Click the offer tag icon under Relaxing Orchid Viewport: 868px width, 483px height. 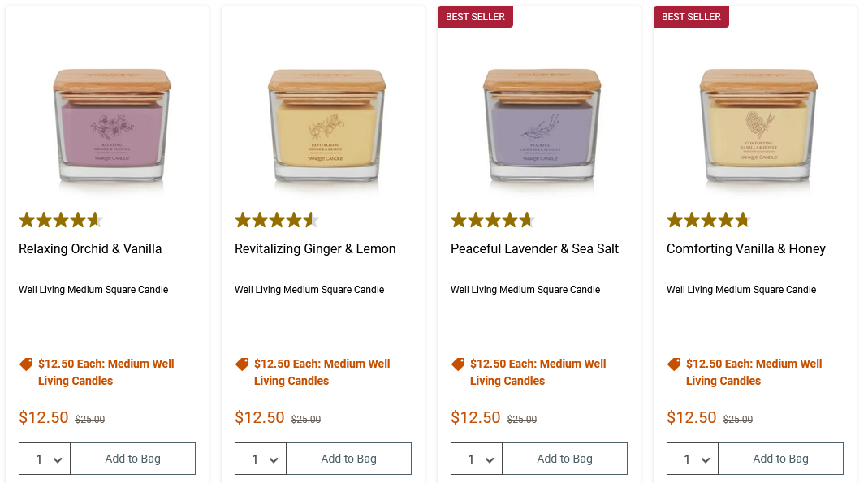pos(26,364)
